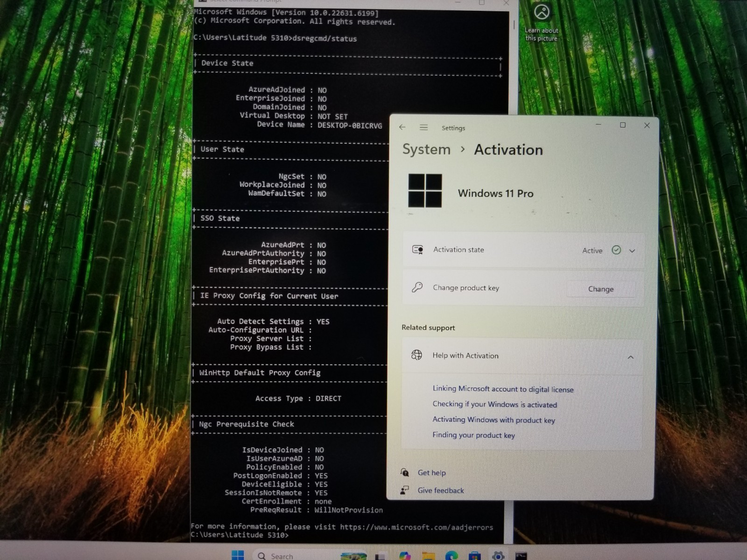Click the Windows 11 Pro edition text
This screenshot has height=560, width=747.
tap(495, 193)
